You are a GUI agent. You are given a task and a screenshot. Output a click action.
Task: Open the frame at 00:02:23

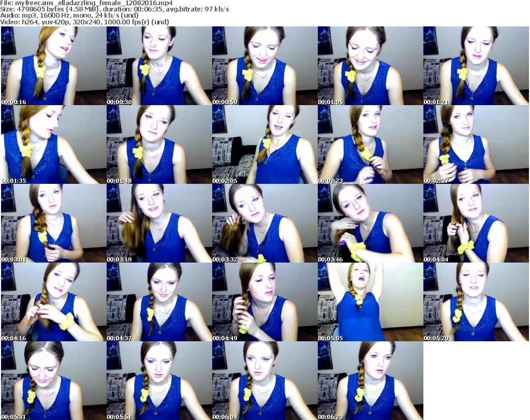click(370, 144)
